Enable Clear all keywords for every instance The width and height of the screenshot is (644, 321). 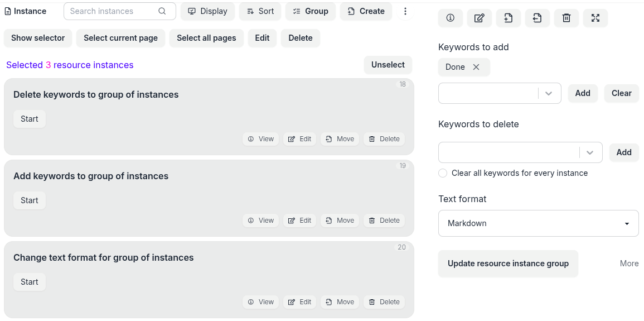pyautogui.click(x=443, y=173)
